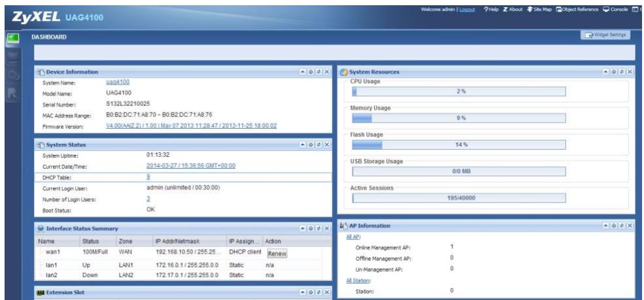
Task: Click the Logout link
Action: pos(467,9)
